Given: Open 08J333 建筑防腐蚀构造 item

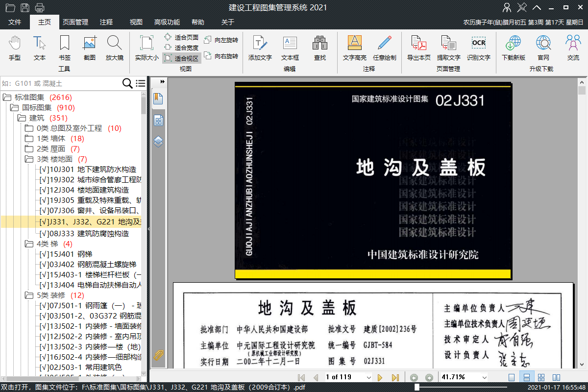Looking at the screenshot, I should 84,233.
